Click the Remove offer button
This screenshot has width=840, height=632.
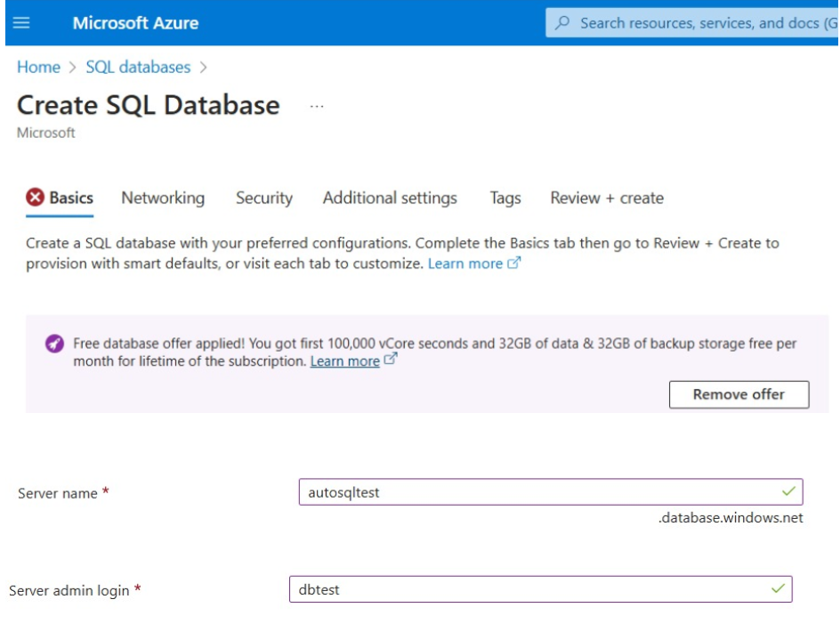(x=738, y=394)
